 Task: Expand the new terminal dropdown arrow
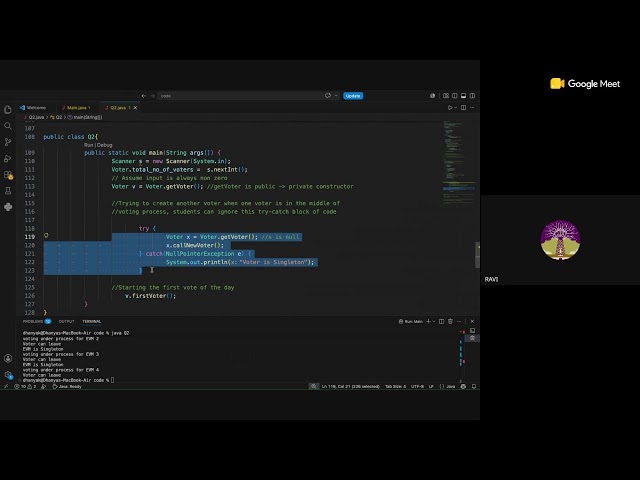(x=434, y=322)
